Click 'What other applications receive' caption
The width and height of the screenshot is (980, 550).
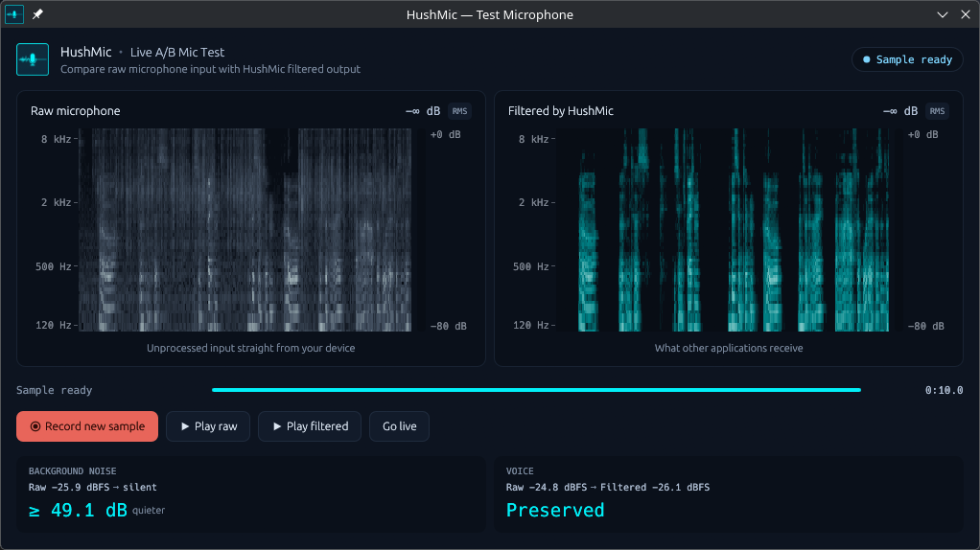(729, 349)
